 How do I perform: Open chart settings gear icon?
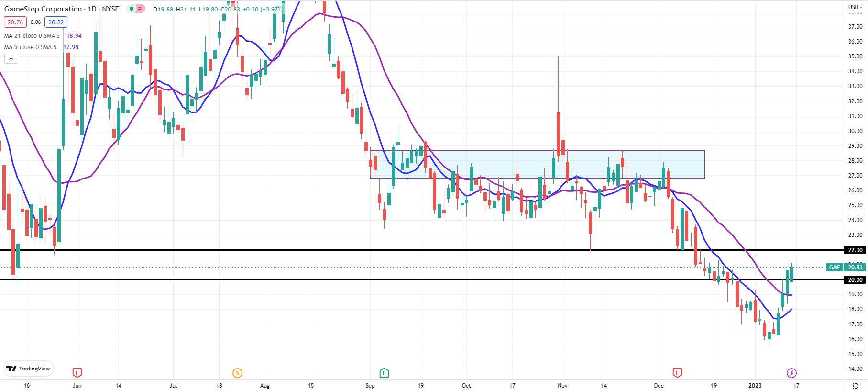(x=856, y=385)
